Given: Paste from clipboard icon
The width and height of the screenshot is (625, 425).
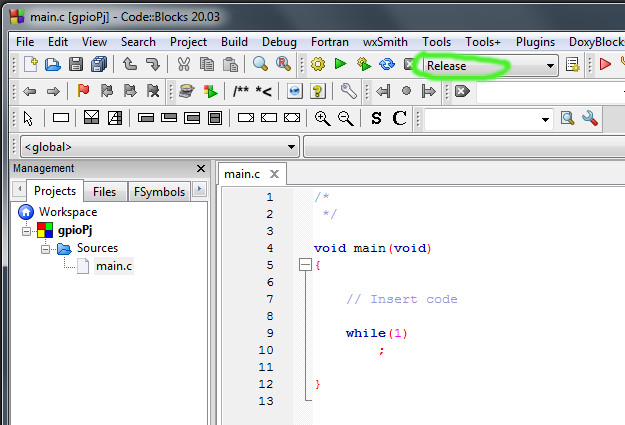Looking at the screenshot, I should click(230, 64).
